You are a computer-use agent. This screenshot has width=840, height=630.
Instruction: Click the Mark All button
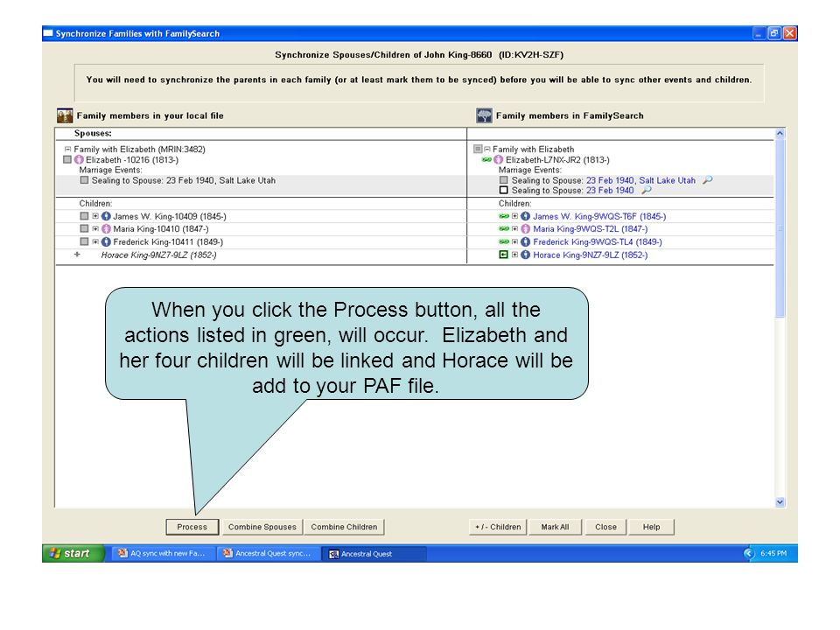(556, 527)
